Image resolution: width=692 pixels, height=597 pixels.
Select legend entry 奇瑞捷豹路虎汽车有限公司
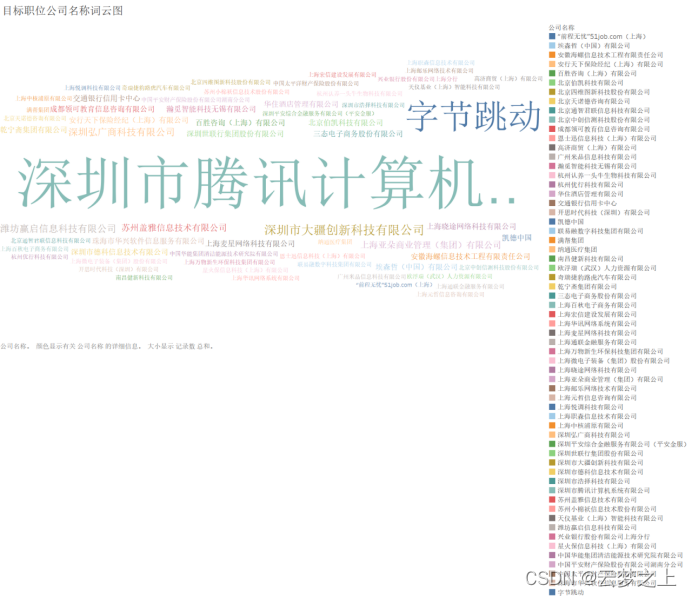[x=593, y=277]
